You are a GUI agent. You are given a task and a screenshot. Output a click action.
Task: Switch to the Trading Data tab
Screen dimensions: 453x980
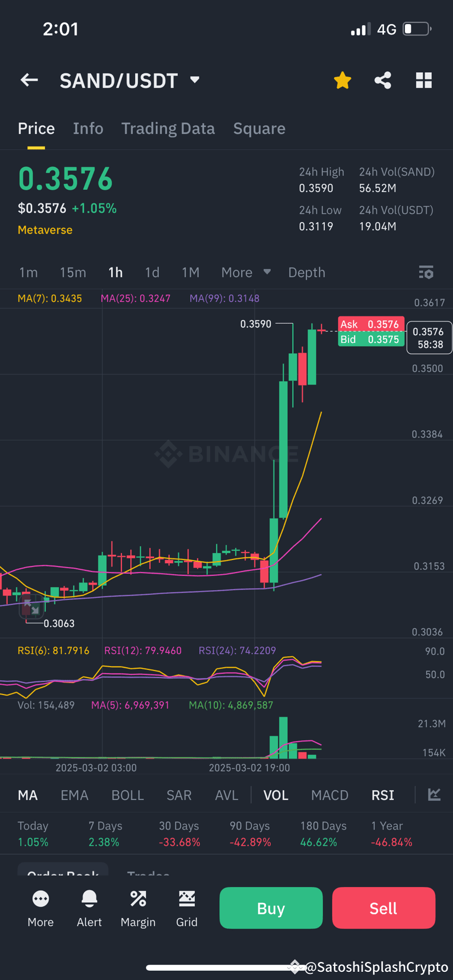168,129
